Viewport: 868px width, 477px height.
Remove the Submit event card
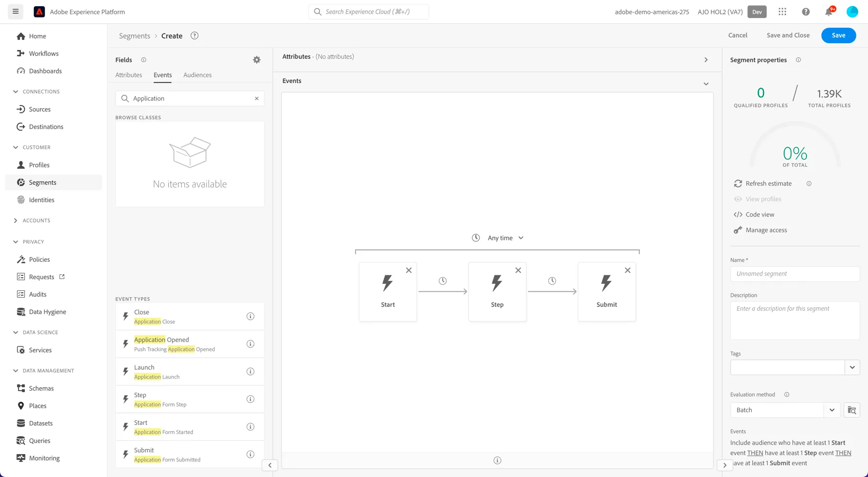coord(628,270)
